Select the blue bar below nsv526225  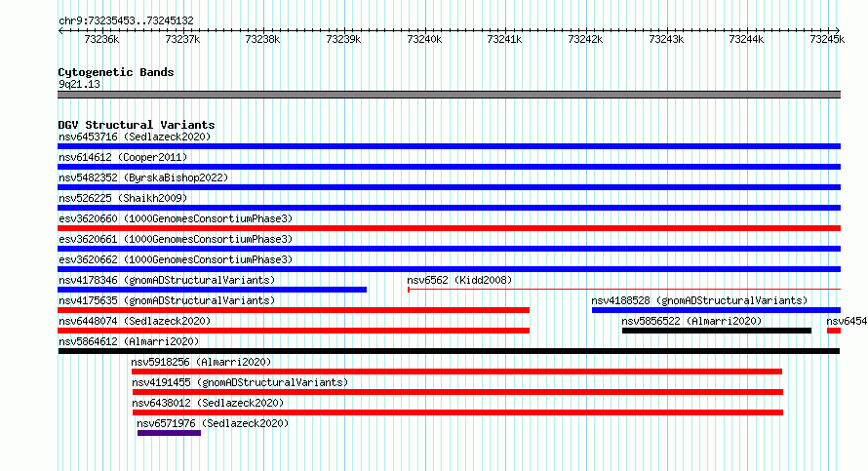449,208
